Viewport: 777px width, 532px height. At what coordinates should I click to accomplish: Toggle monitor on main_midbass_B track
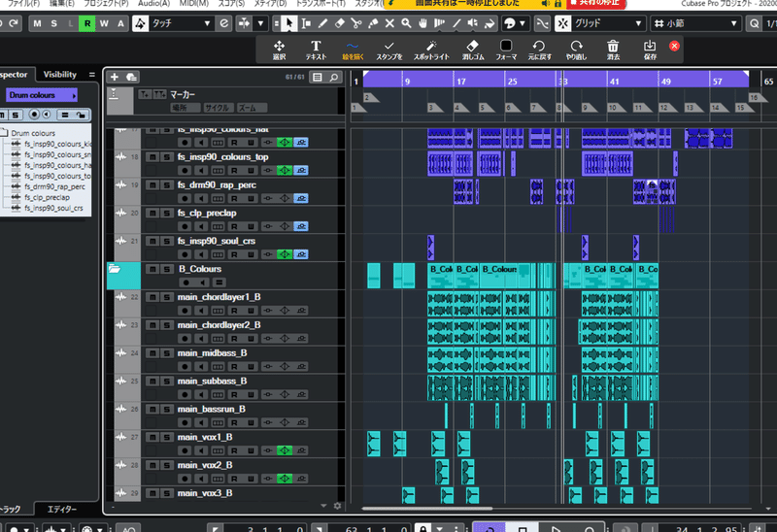click(201, 367)
